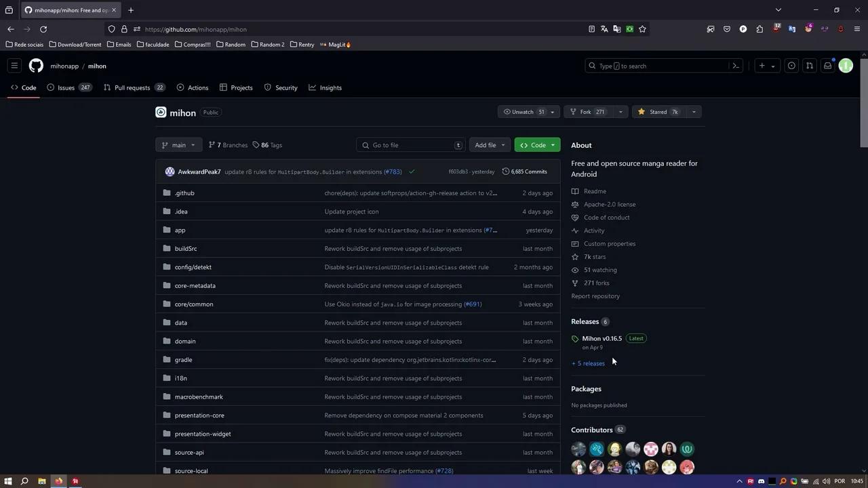Viewport: 868px width, 488px height.
Task: Click the translate page icon in address bar
Action: 604,29
